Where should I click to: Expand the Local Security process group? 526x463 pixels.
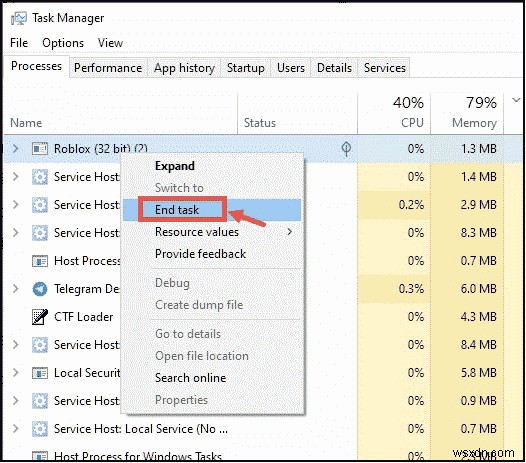[15, 373]
